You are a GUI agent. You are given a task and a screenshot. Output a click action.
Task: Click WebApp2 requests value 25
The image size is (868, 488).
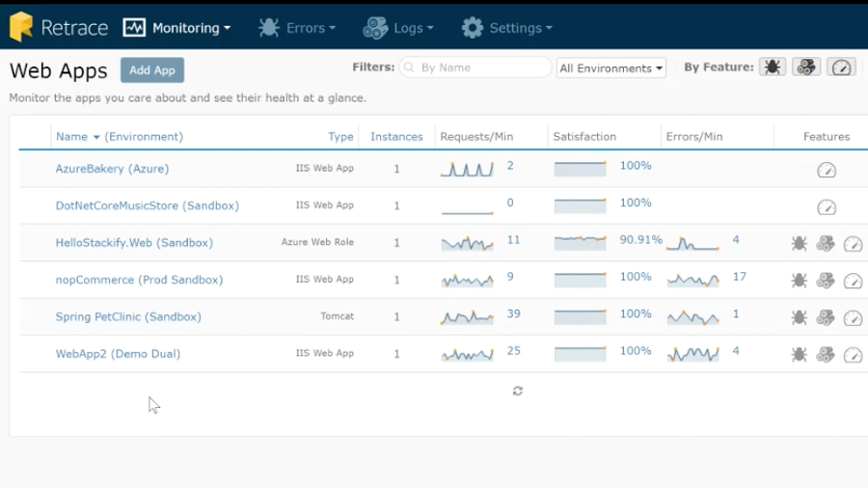pyautogui.click(x=514, y=351)
